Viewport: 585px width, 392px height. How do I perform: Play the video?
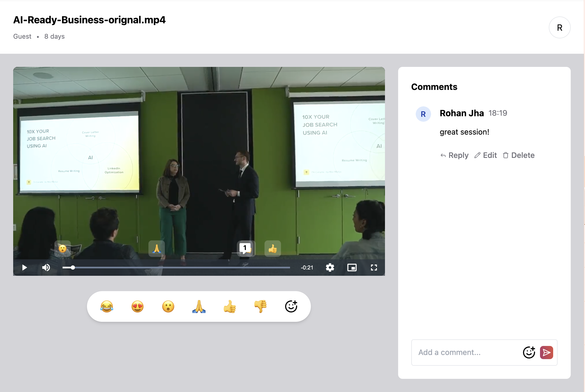pyautogui.click(x=24, y=268)
